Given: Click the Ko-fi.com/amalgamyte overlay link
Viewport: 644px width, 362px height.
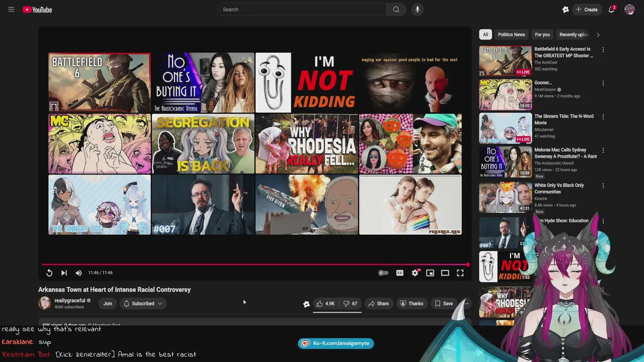Looking at the screenshot, I should point(336,343).
